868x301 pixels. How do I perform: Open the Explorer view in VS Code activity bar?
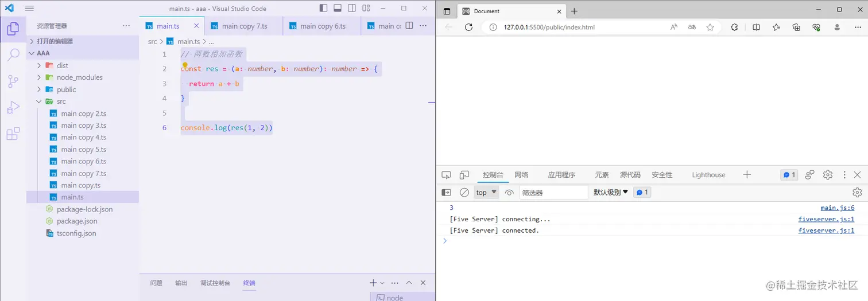click(x=13, y=29)
